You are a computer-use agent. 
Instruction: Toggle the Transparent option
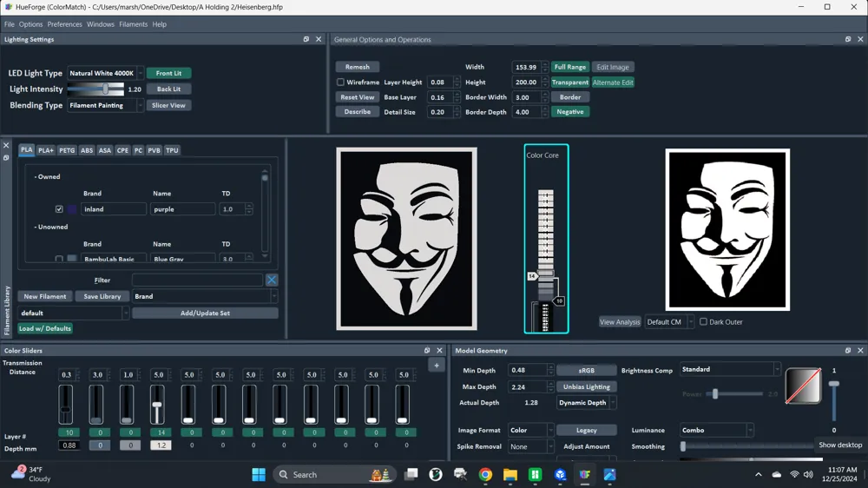pos(569,82)
